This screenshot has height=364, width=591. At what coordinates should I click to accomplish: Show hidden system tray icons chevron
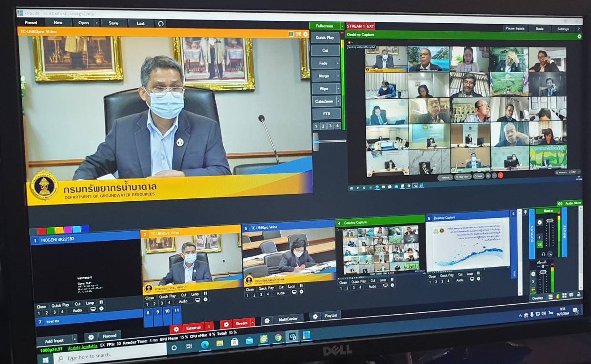pos(520,316)
